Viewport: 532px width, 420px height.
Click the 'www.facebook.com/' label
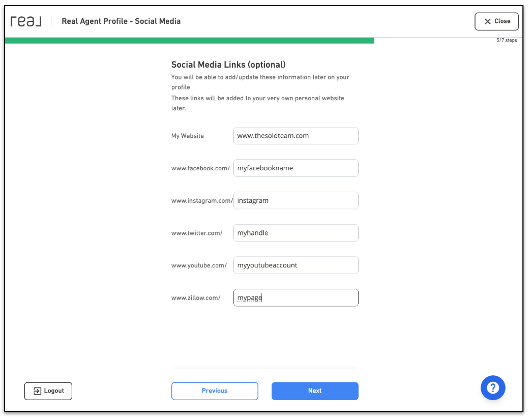pos(200,168)
